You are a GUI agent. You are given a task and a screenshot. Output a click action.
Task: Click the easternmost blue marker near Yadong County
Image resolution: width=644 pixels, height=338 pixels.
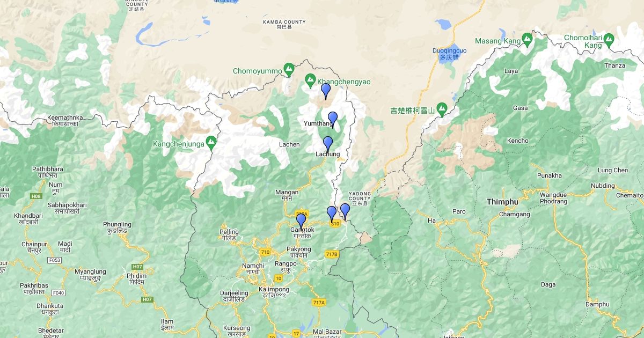coord(345,211)
